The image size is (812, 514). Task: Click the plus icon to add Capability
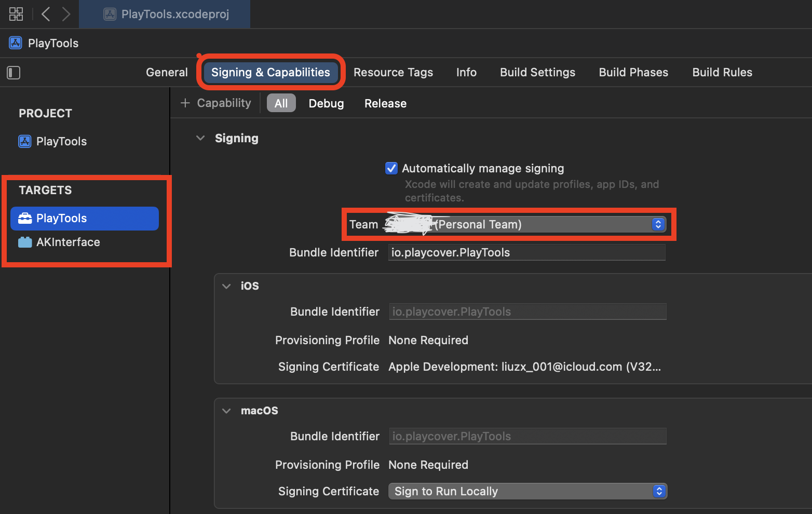[x=185, y=103]
